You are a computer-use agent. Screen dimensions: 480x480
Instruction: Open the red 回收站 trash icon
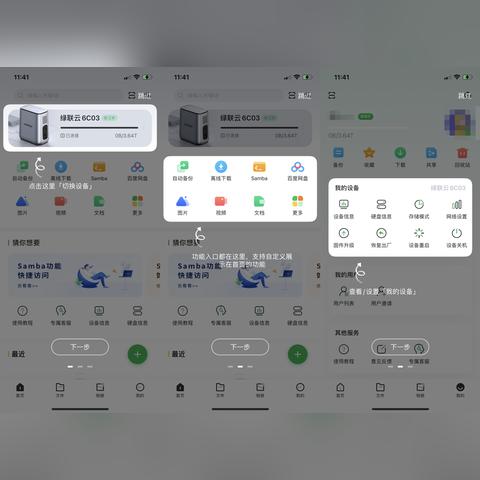tap(462, 153)
